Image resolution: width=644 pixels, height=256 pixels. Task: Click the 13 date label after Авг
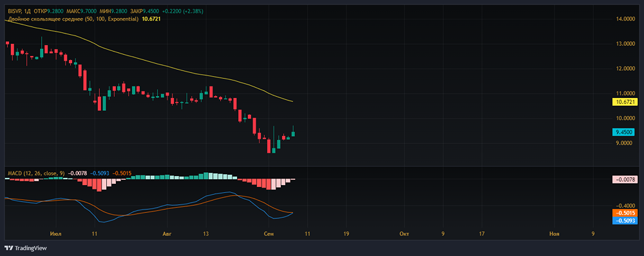pos(206,234)
